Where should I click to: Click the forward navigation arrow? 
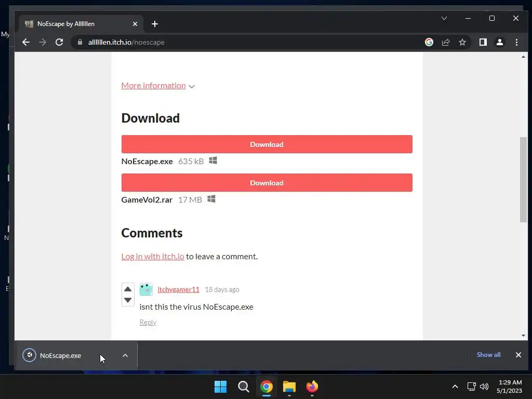(x=43, y=42)
